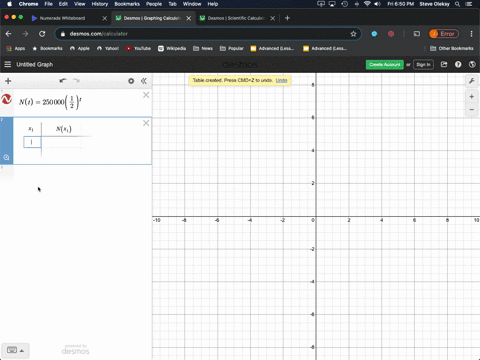Open the Desmos hamburger menu
Viewport: 480px width, 360px height.
(8, 64)
